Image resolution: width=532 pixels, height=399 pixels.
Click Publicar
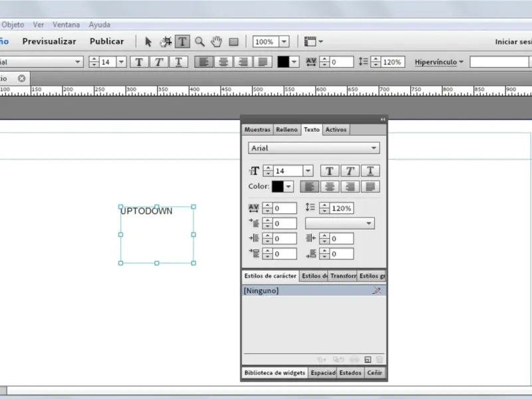coord(107,41)
